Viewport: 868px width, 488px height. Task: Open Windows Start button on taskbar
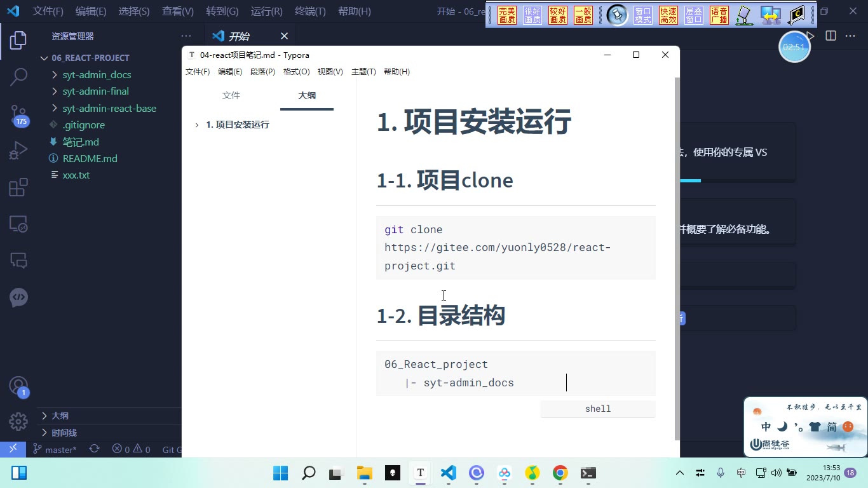[280, 473]
